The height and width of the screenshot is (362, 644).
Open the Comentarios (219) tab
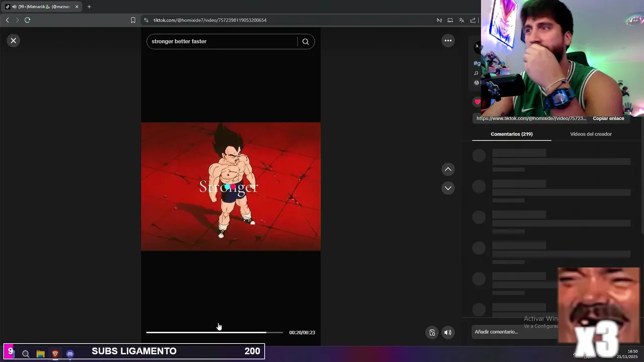point(512,134)
